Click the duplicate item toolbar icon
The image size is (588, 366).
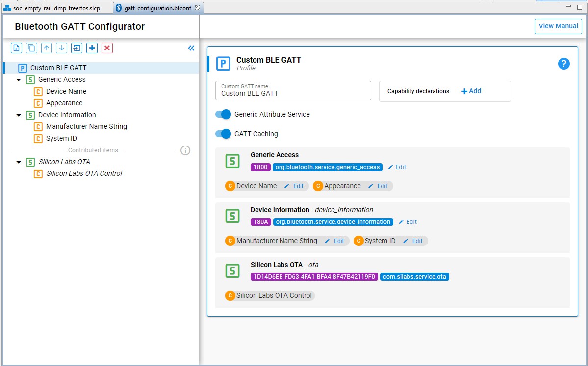[31, 48]
